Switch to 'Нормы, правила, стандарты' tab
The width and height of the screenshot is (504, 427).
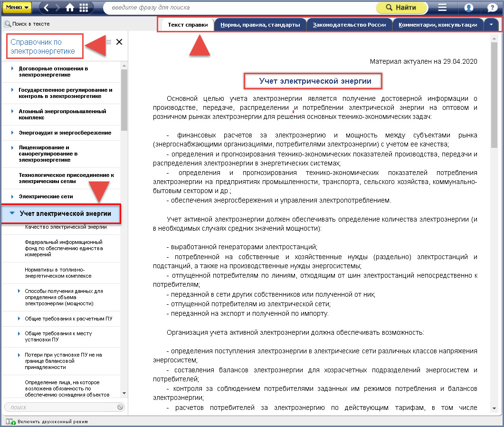pos(260,25)
